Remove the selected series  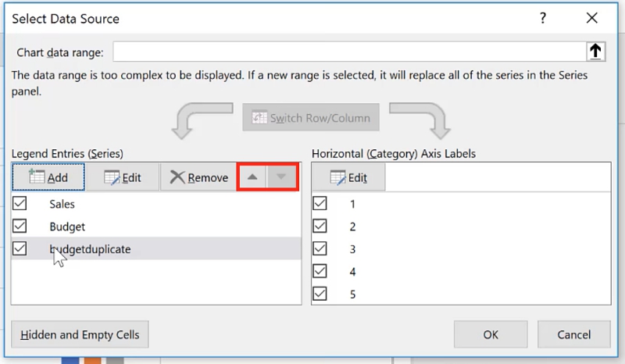click(199, 177)
